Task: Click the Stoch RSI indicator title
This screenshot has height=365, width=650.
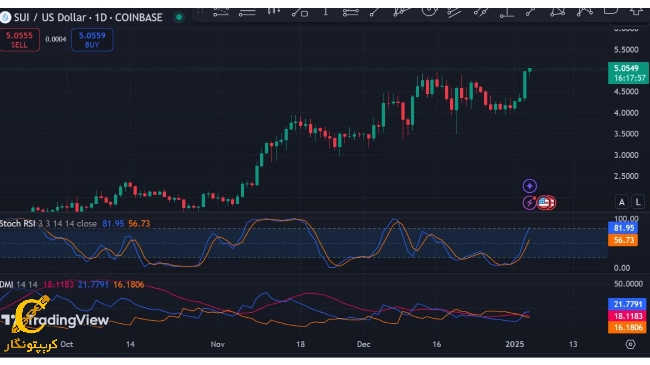Action: [x=17, y=224]
